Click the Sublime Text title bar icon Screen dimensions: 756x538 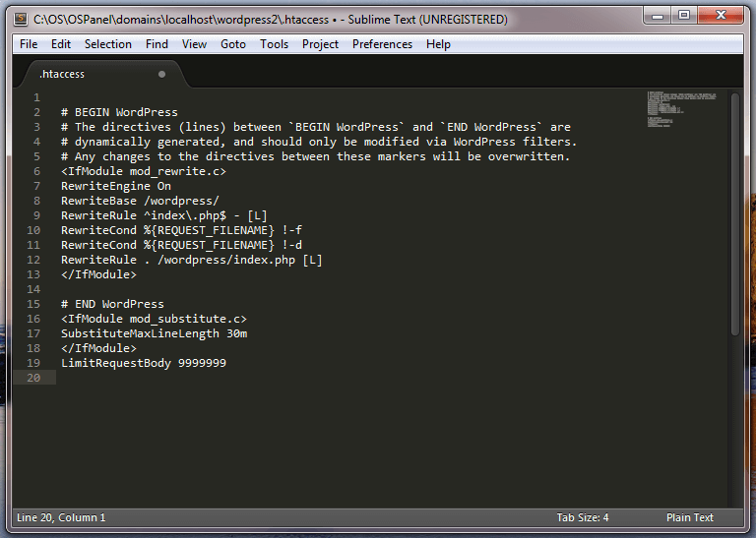(x=21, y=20)
